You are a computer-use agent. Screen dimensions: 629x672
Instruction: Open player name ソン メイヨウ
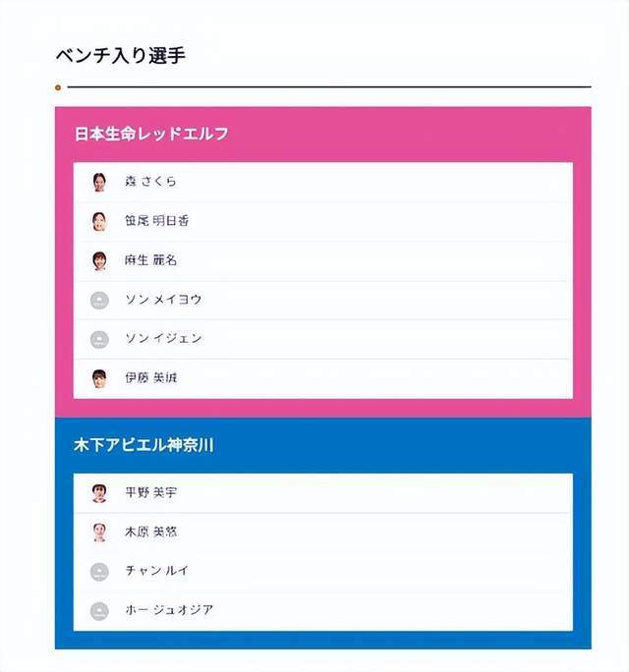pos(163,299)
